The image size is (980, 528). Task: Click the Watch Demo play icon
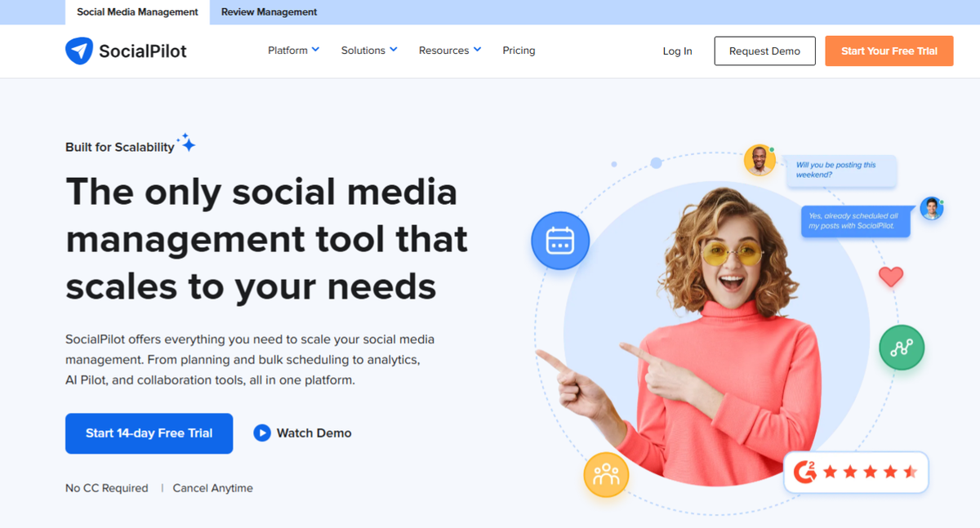point(261,433)
